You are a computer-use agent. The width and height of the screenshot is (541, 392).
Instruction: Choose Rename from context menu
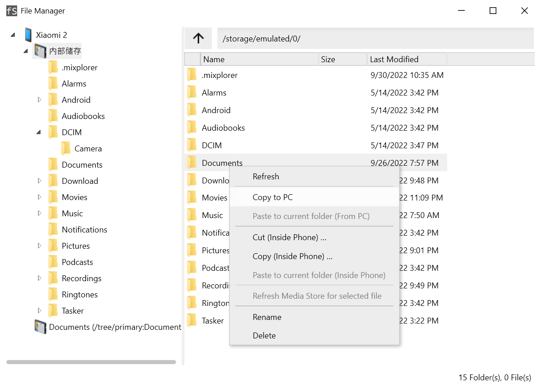point(314,317)
